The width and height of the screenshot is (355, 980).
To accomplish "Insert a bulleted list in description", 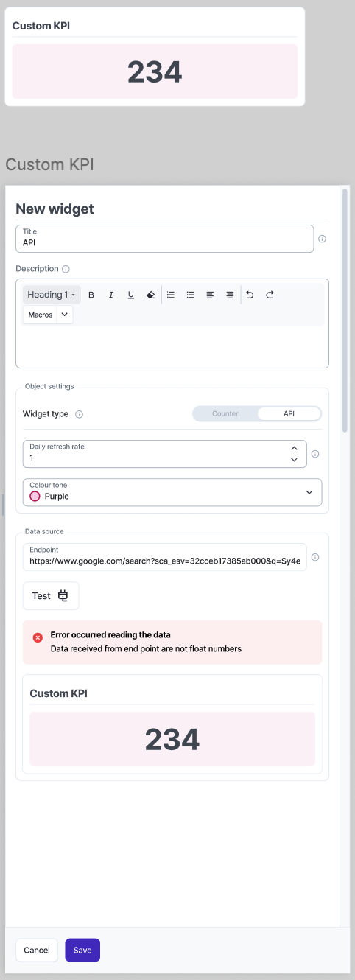I will point(191,295).
